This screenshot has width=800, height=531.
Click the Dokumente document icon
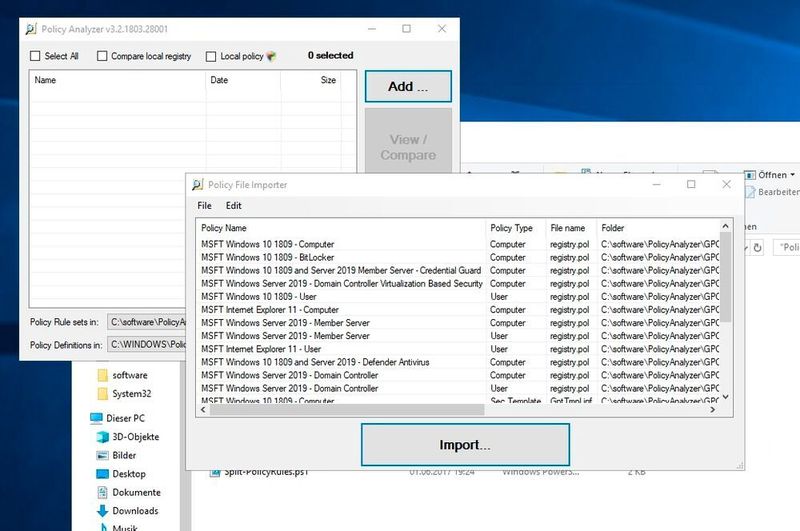click(103, 493)
